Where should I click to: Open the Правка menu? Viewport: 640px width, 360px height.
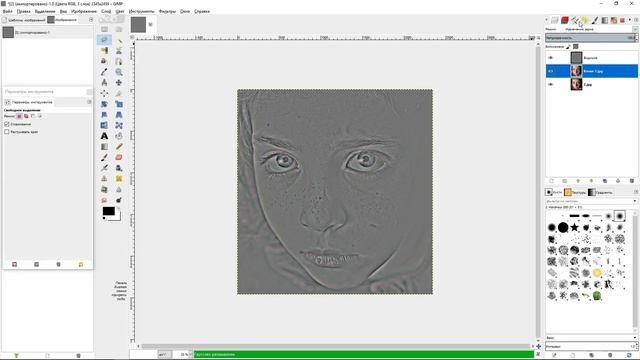tap(23, 11)
